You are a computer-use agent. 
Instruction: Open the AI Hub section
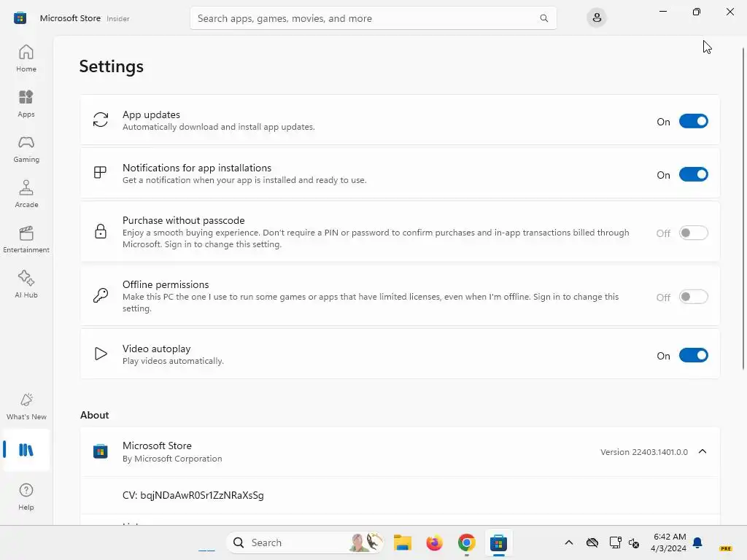coord(26,284)
